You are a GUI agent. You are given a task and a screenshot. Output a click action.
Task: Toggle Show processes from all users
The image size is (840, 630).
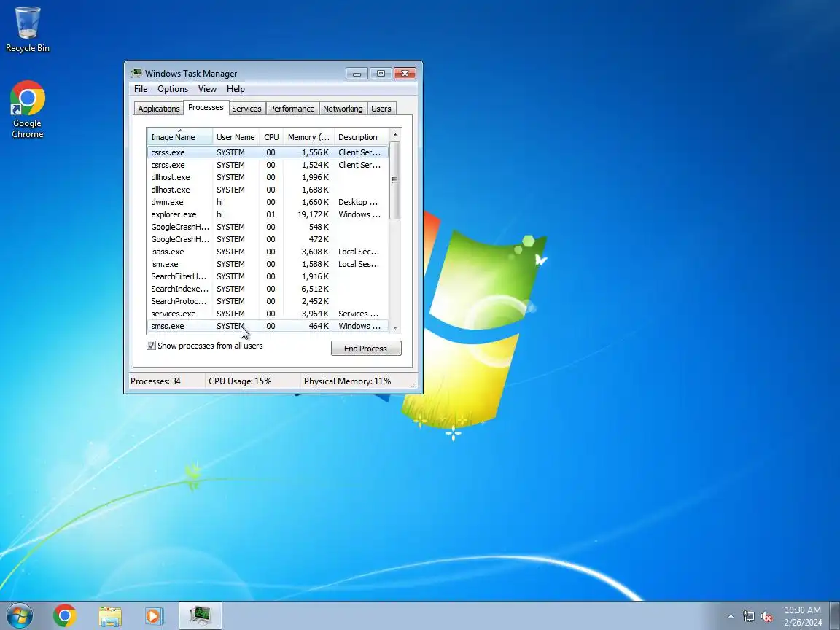151,346
